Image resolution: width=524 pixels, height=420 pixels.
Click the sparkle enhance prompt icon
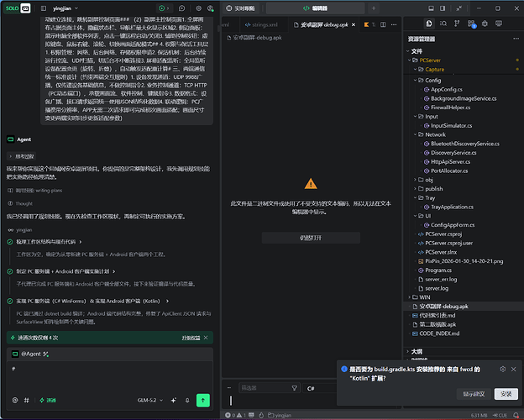174,401
